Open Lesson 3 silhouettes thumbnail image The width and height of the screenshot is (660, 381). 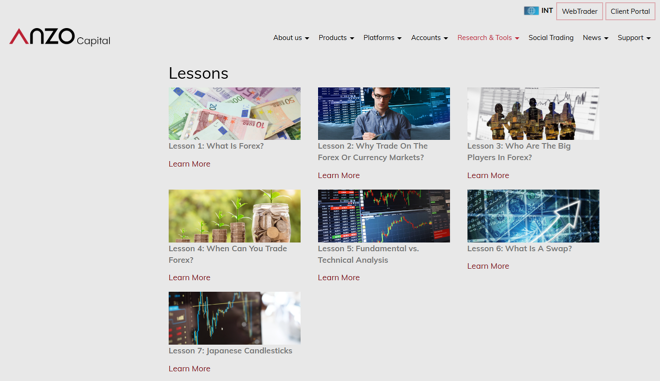tap(533, 114)
